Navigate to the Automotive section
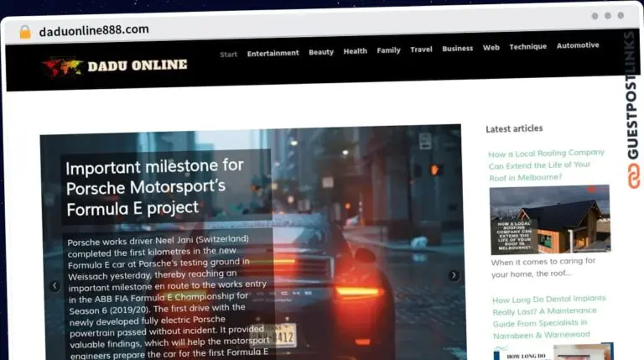Screen dimensions: 644x360 point(578,45)
